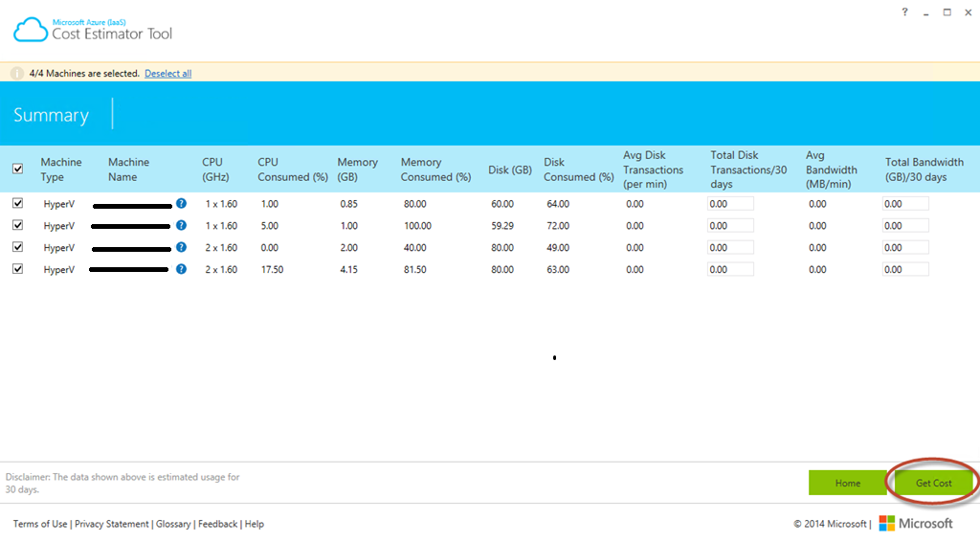980x542 pixels.
Task: Open the Glossary link
Action: coord(173,524)
